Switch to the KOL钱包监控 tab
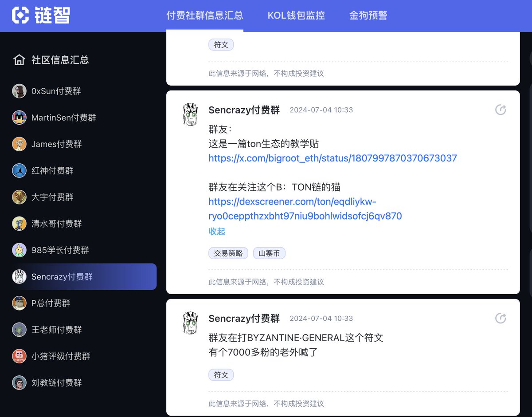Image resolution: width=532 pixels, height=417 pixels. point(296,16)
